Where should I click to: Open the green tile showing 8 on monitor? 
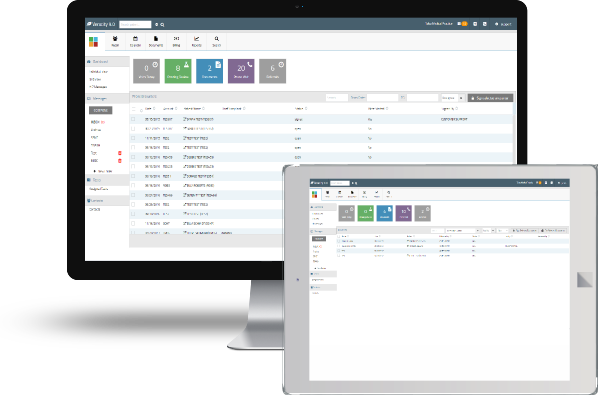(x=178, y=71)
